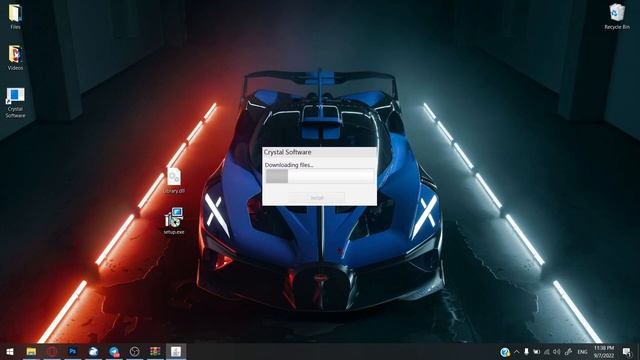
Task: Switch to Photoshop in the taskbar
Action: click(x=73, y=351)
